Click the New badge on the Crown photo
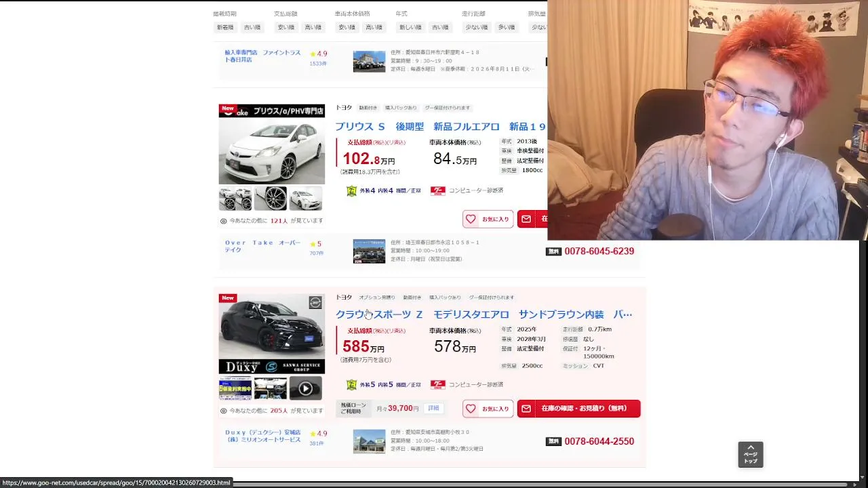 (228, 298)
